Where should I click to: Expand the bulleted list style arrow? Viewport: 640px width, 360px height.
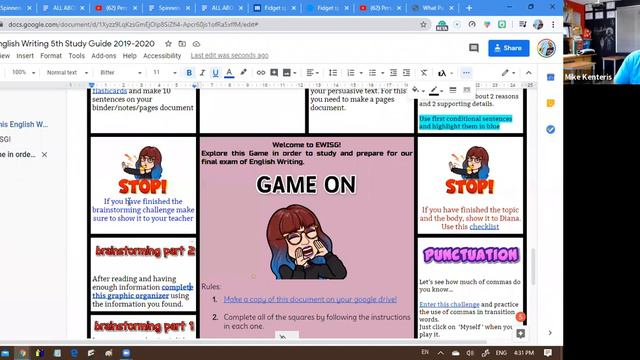click(382, 73)
